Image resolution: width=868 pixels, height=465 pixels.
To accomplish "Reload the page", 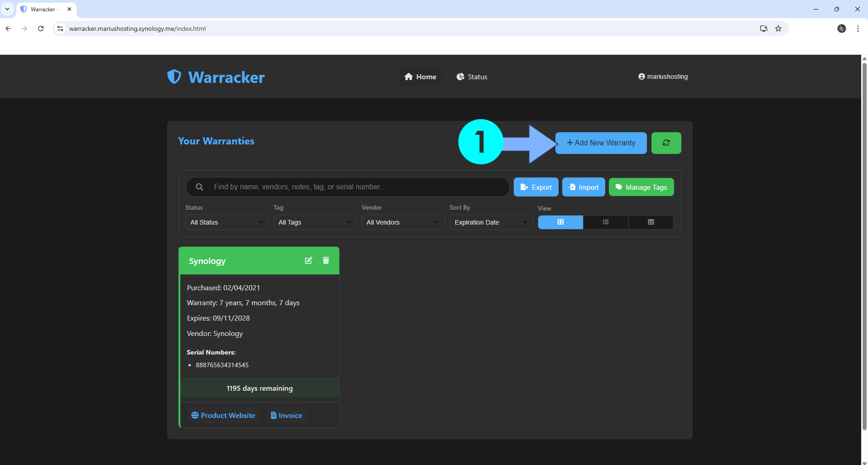I will [41, 29].
